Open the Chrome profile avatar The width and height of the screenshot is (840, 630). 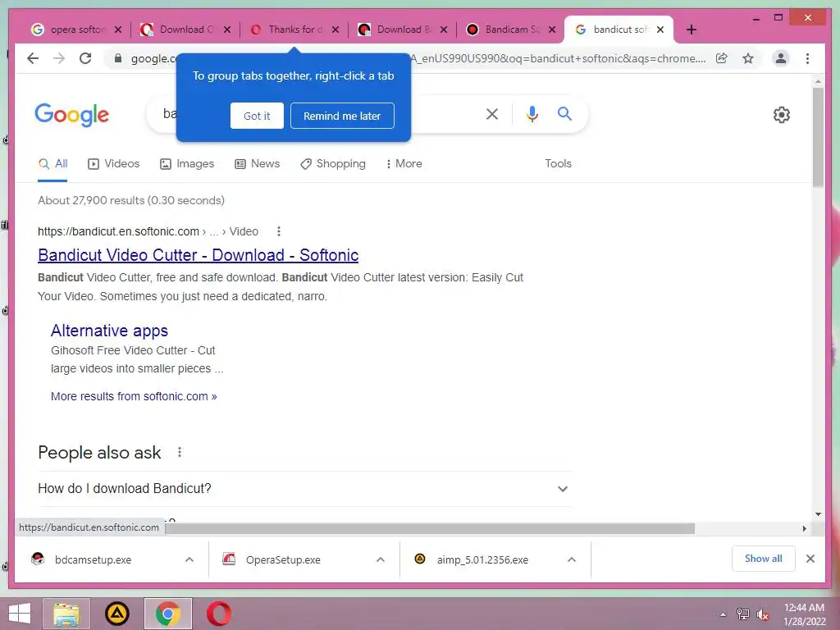tap(781, 58)
